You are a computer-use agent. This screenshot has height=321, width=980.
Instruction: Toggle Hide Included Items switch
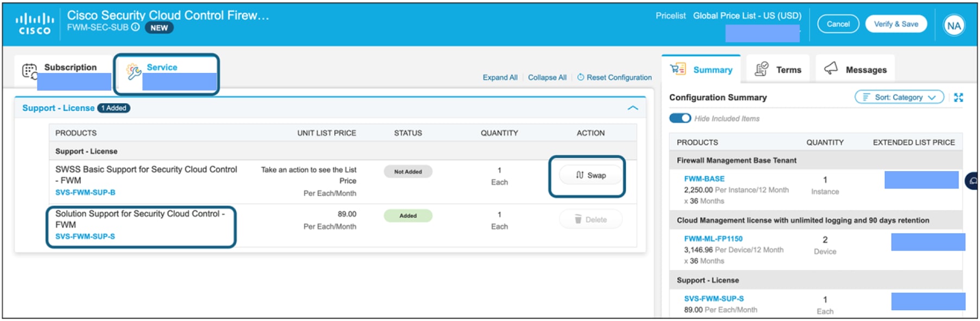(680, 118)
